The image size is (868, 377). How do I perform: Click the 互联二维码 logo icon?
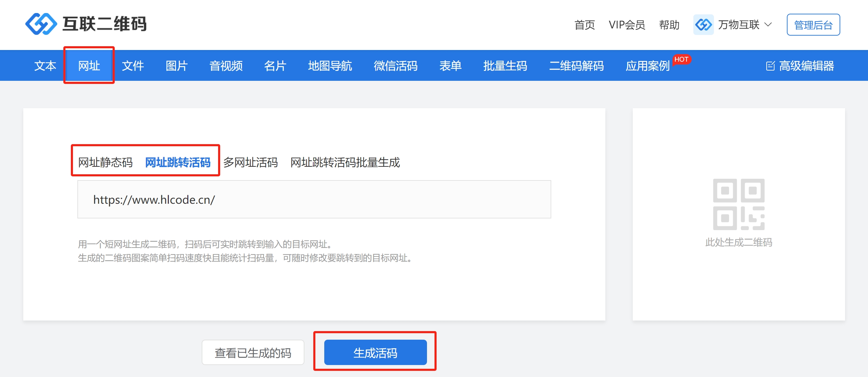[41, 24]
